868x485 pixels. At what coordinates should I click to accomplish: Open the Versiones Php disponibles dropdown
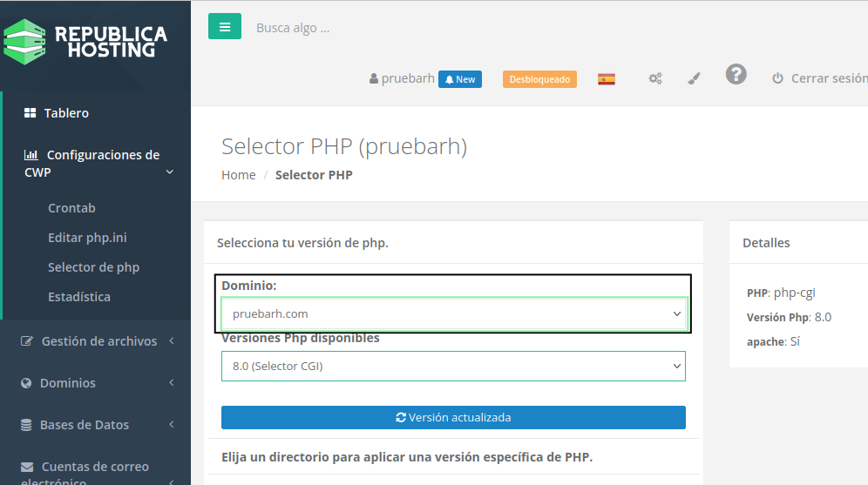[453, 367]
